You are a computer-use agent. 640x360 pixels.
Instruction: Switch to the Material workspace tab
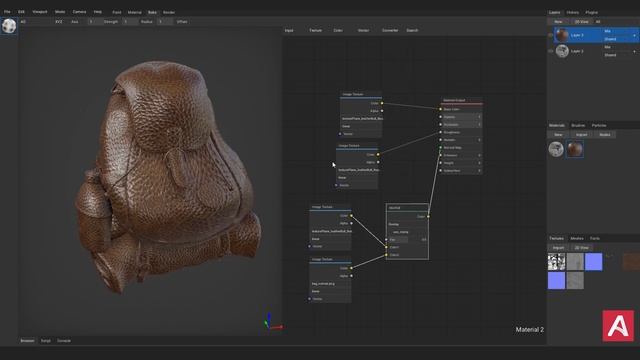pyautogui.click(x=134, y=13)
